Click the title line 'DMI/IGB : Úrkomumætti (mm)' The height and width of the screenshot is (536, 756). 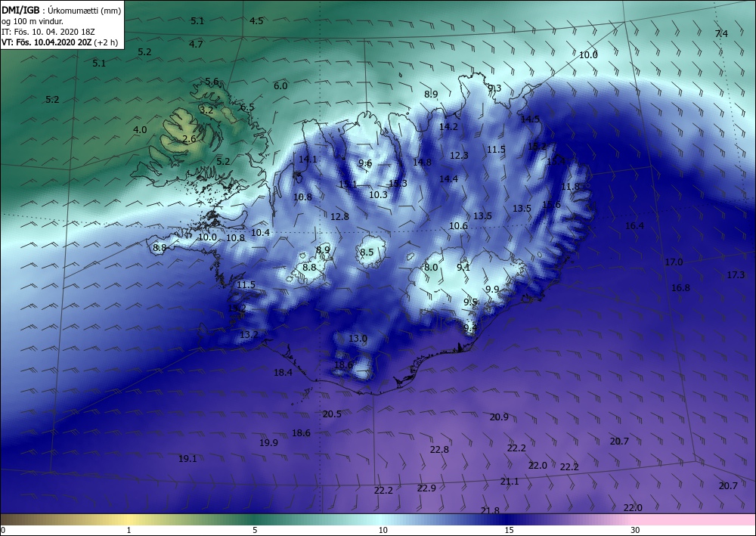61,11
